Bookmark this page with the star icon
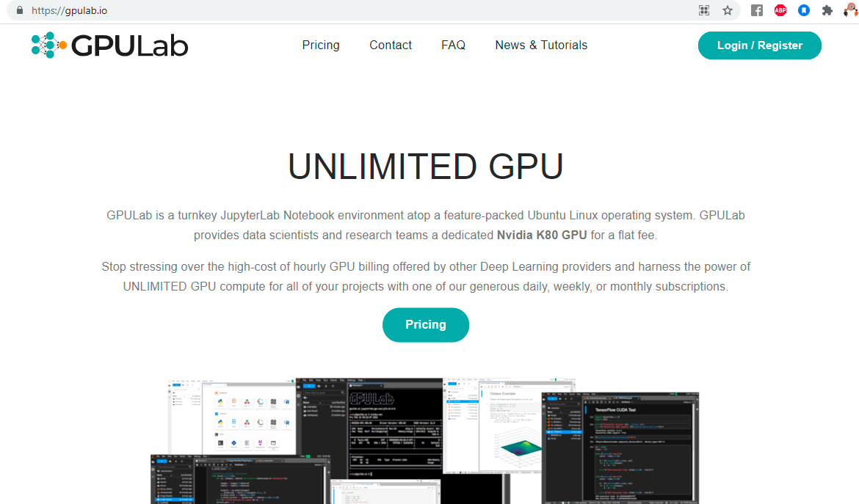The height and width of the screenshot is (504, 859). pyautogui.click(x=728, y=10)
